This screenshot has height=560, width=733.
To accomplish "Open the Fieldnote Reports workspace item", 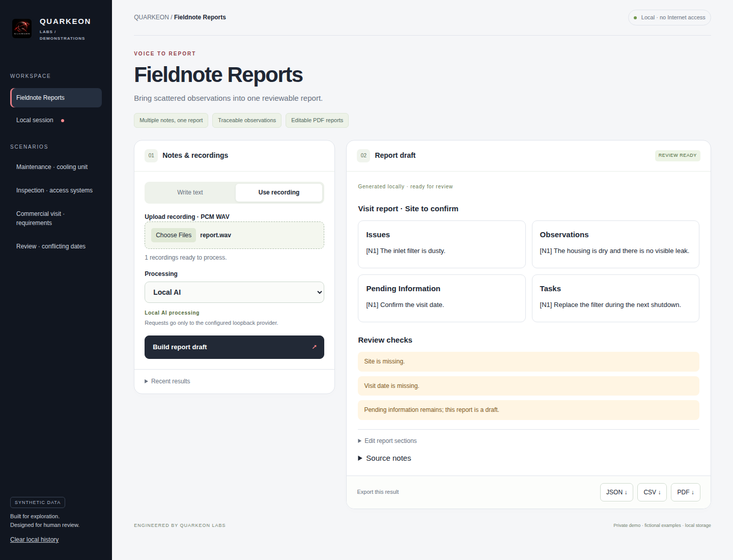I will point(56,98).
